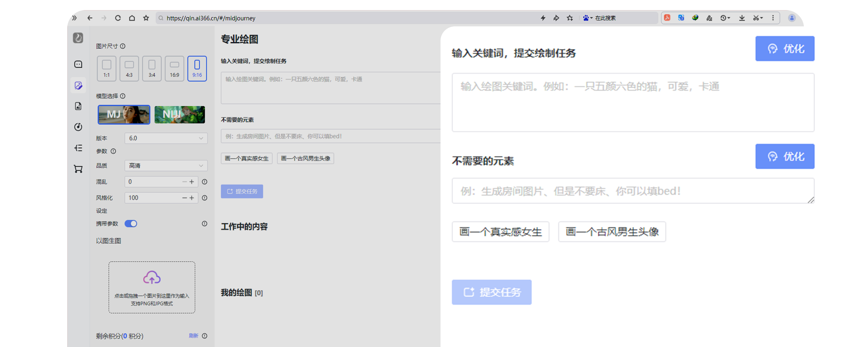Toggle the 携带参数 switch

click(x=131, y=224)
